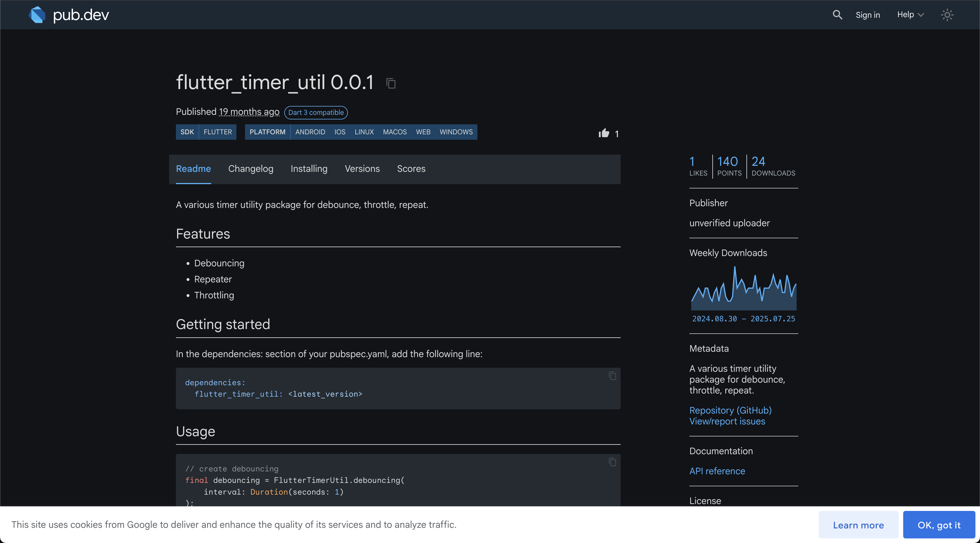The height and width of the screenshot is (543, 980).
Task: Click the Weekly Downloads sparkline chart
Action: [743, 289]
